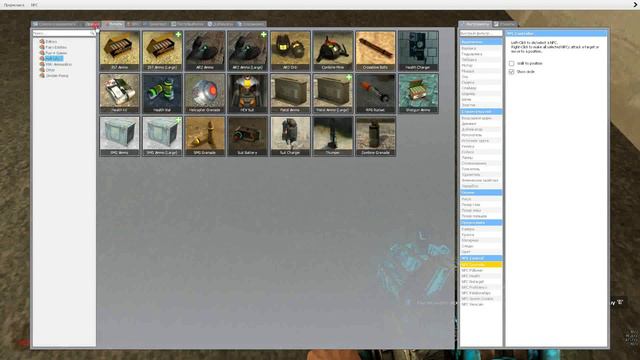Open the Прорисовка menu in the top bar
This screenshot has width=640, height=360.
tap(14, 5)
